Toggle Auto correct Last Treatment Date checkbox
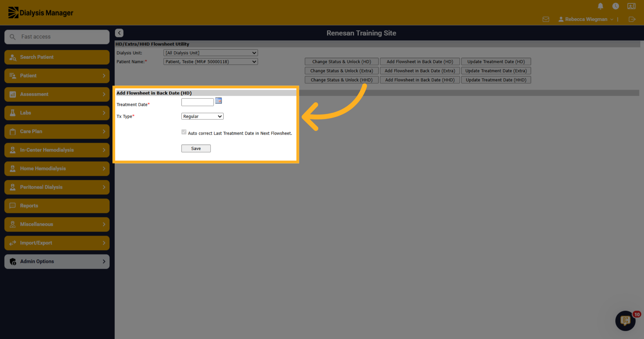 pos(184,132)
